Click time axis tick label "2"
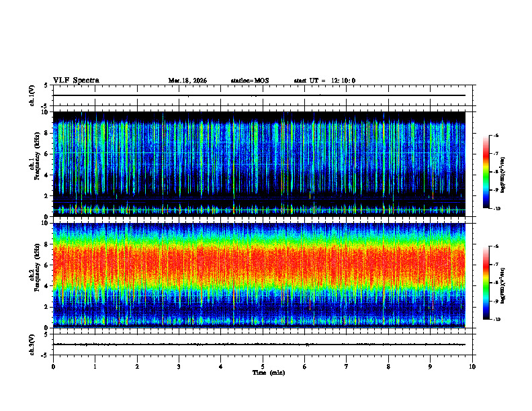532x411 pixels. pyautogui.click(x=137, y=367)
